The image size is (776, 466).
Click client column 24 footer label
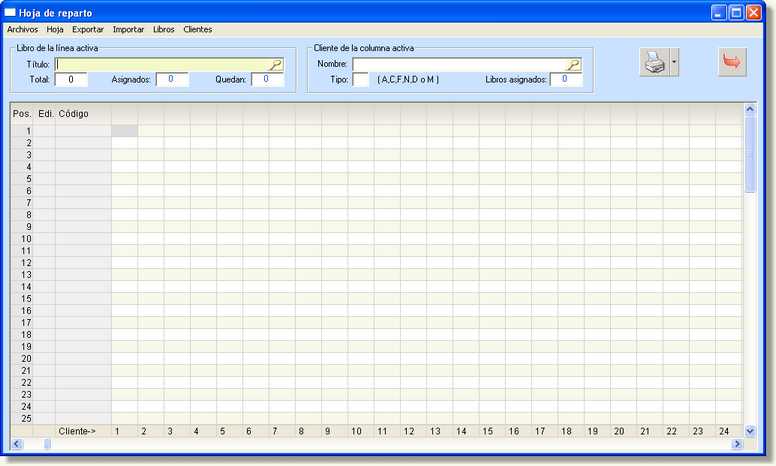point(724,431)
